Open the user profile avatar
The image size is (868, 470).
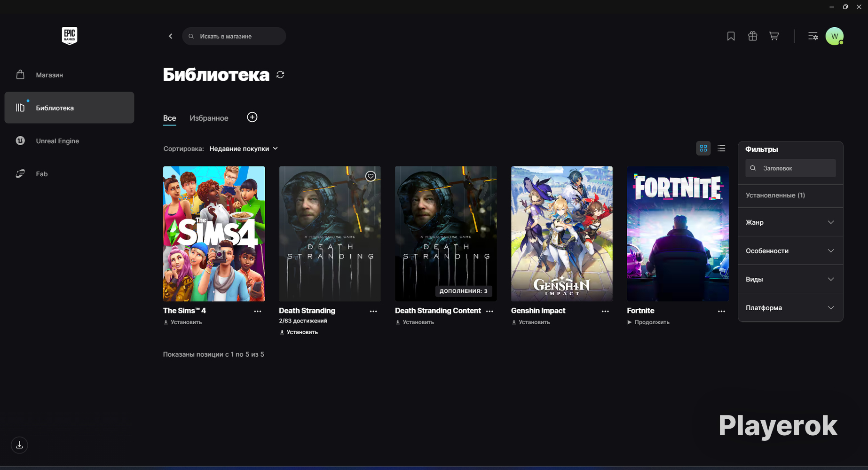(835, 36)
